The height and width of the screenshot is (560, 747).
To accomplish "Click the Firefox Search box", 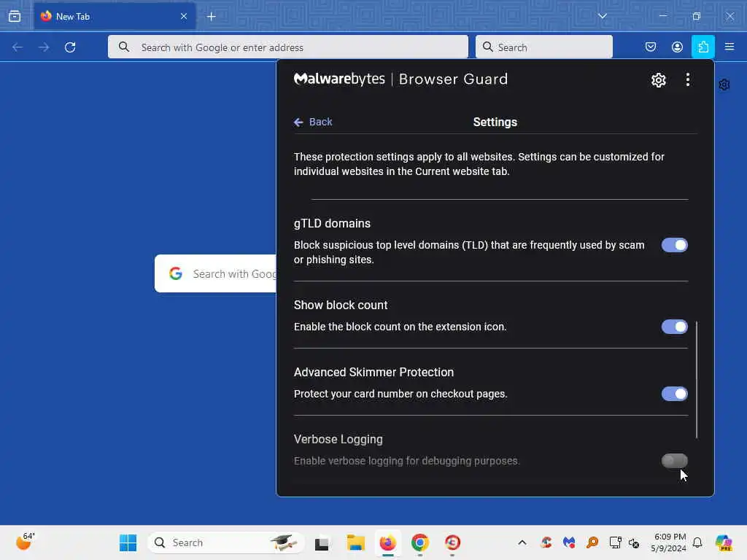I will 544,47.
